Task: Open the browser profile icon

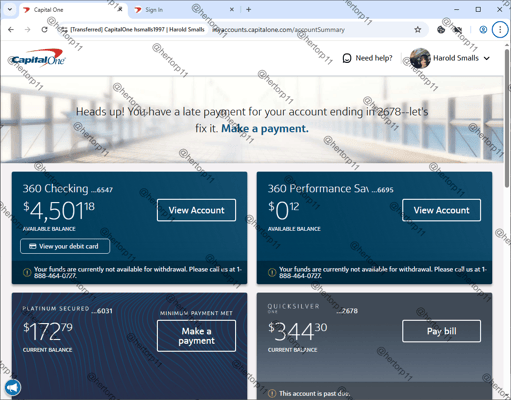Action: point(483,30)
